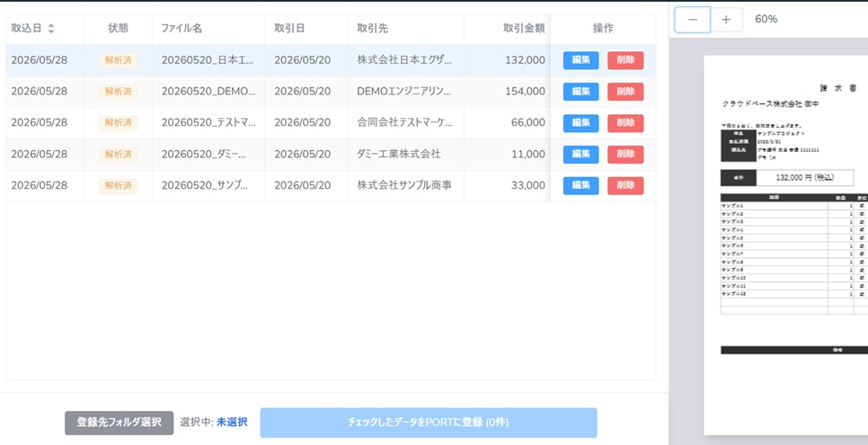Delete the 株式会社サンプル商事 row
The height and width of the screenshot is (445, 868).
pos(625,186)
